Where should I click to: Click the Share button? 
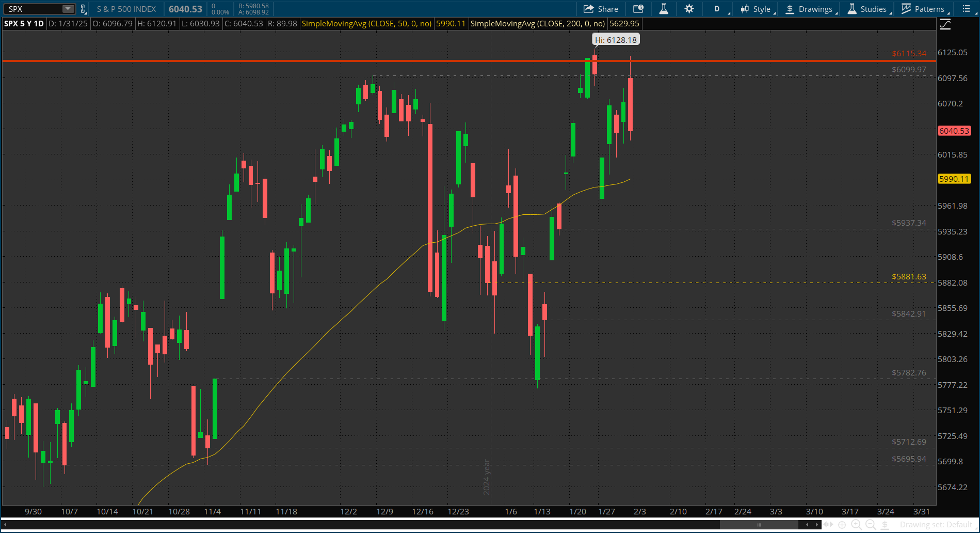tap(601, 9)
